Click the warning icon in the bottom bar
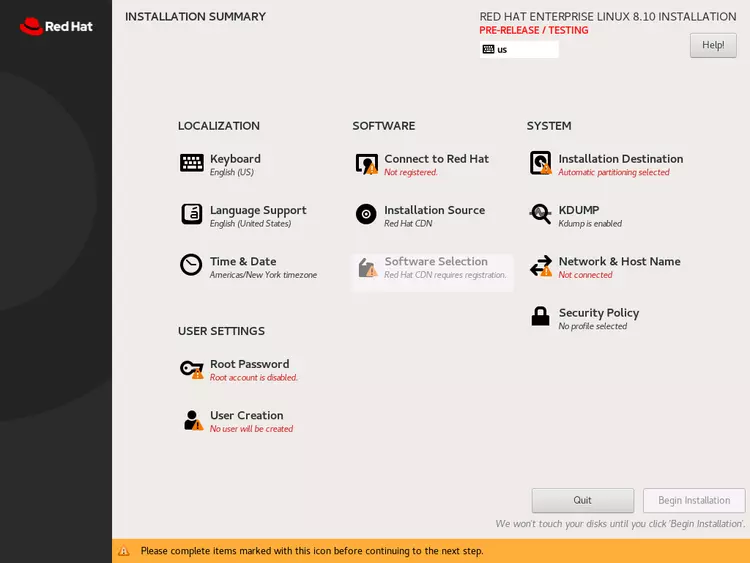Image resolution: width=750 pixels, height=563 pixels. [x=124, y=551]
